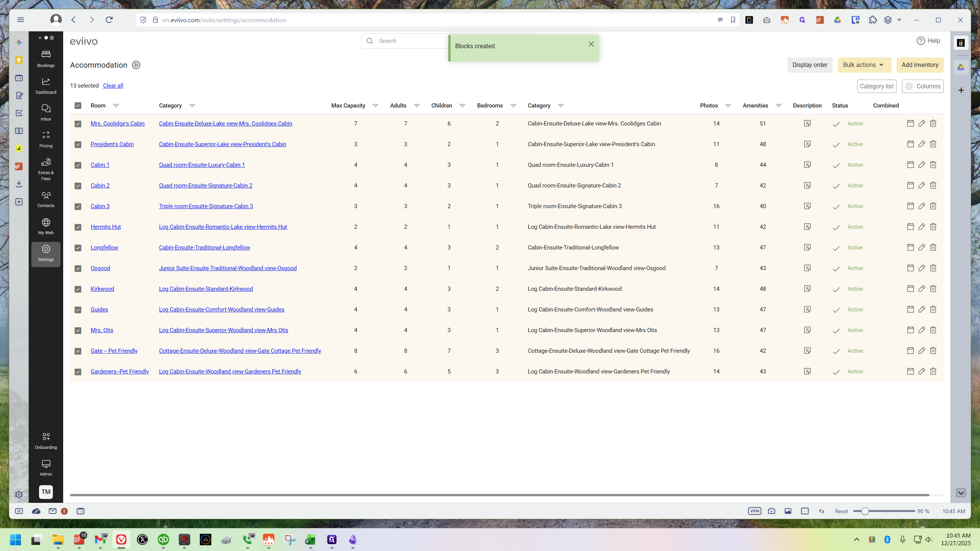Expand the Bulk actions dropdown

pyautogui.click(x=864, y=65)
